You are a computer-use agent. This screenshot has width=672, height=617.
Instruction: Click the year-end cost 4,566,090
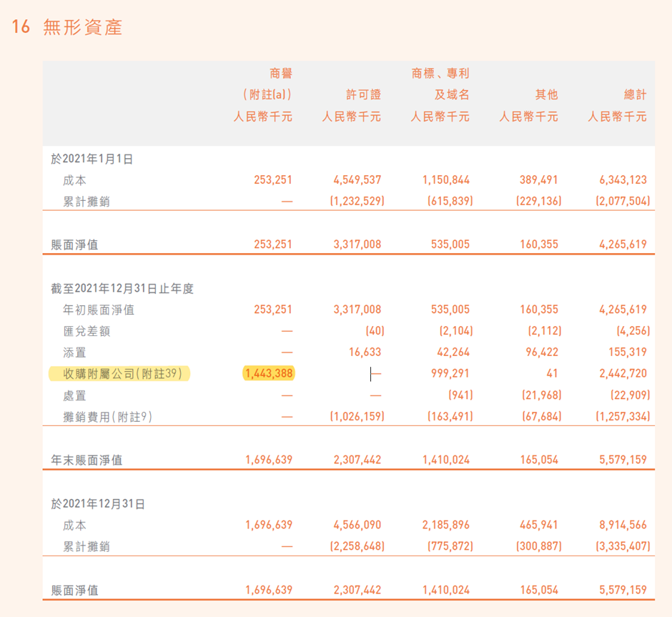(x=357, y=525)
